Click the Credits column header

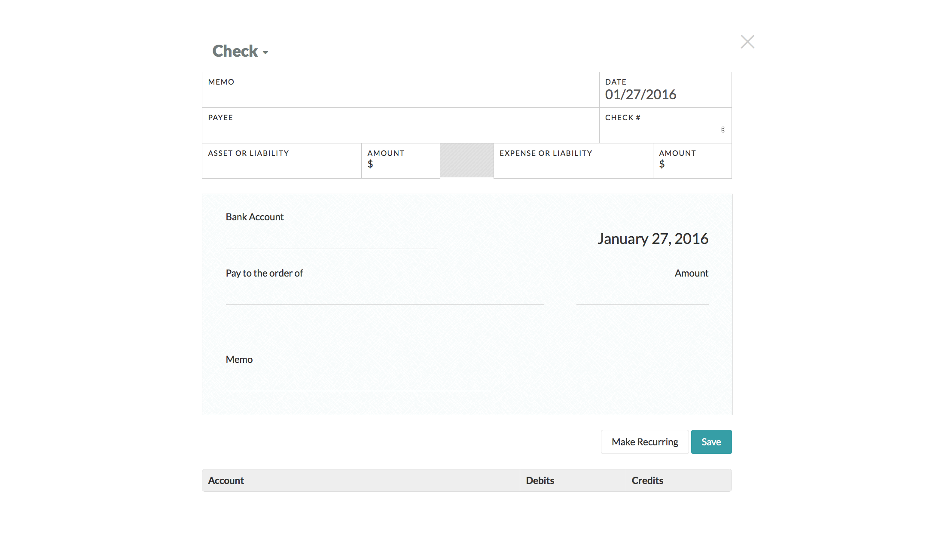[x=647, y=481]
